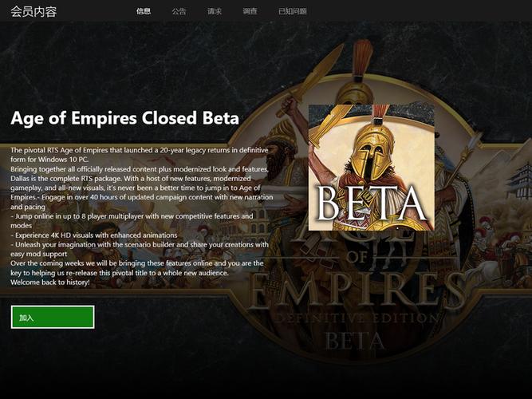Go to the 调查 tab
The width and height of the screenshot is (532, 399).
(x=250, y=11)
